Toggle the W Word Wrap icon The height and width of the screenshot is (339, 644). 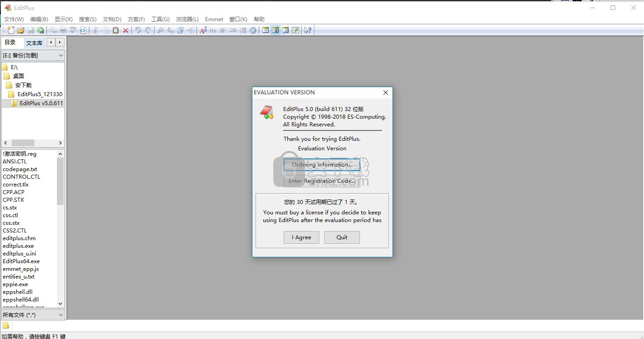point(223,30)
